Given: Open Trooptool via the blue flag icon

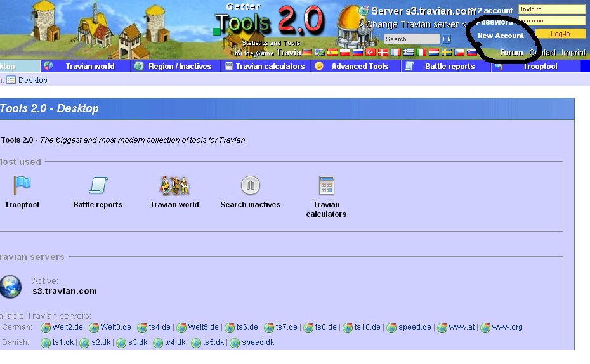Looking at the screenshot, I should click(x=22, y=185).
